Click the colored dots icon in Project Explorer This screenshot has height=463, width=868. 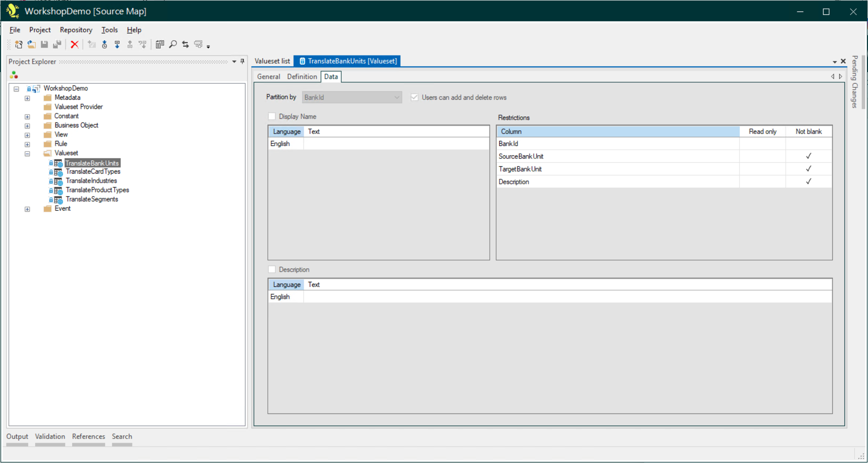14,75
